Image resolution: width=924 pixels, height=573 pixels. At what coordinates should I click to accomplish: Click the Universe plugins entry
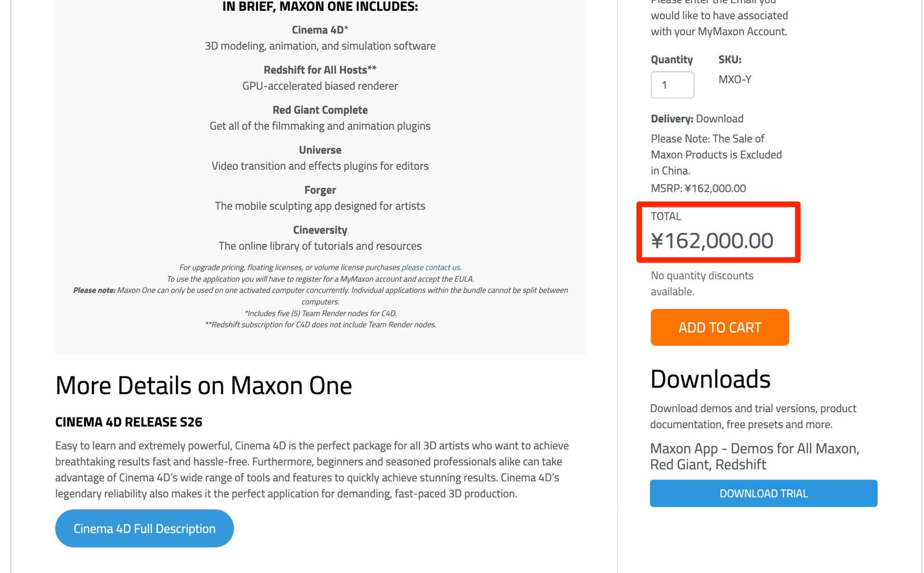click(320, 150)
